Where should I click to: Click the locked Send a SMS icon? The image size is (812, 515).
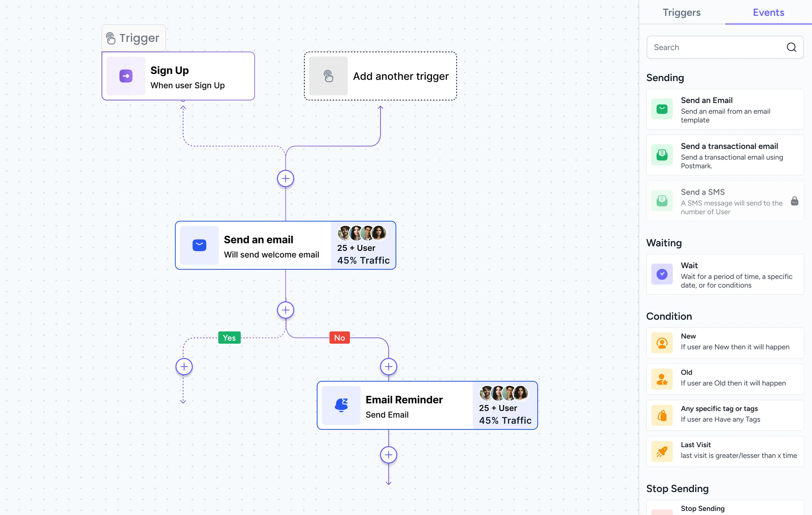(x=662, y=200)
